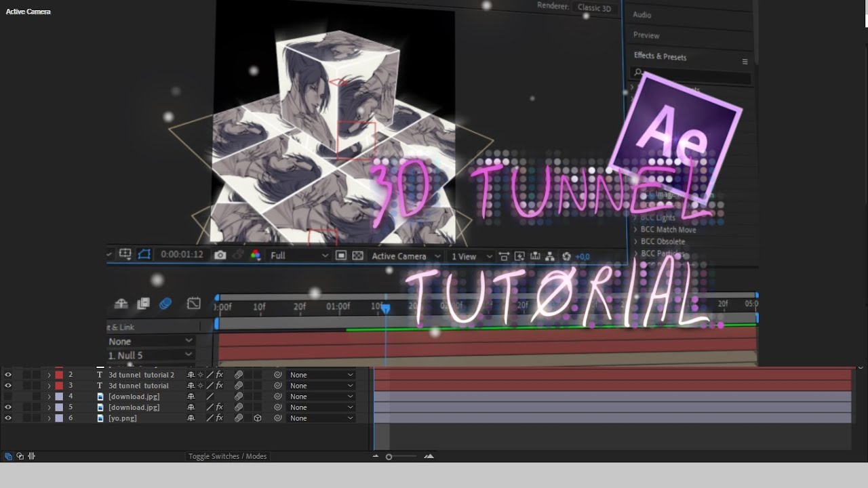Open the 1 View layout dropdown
Image resolution: width=868 pixels, height=488 pixels.
click(x=472, y=256)
